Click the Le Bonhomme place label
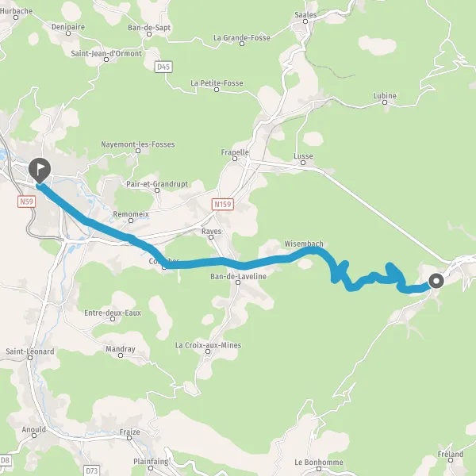The height and width of the screenshot is (476, 476). [319, 462]
